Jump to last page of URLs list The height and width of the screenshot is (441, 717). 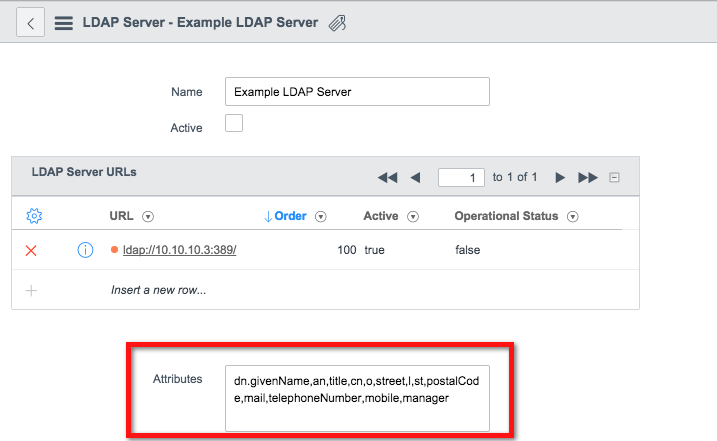(x=588, y=177)
